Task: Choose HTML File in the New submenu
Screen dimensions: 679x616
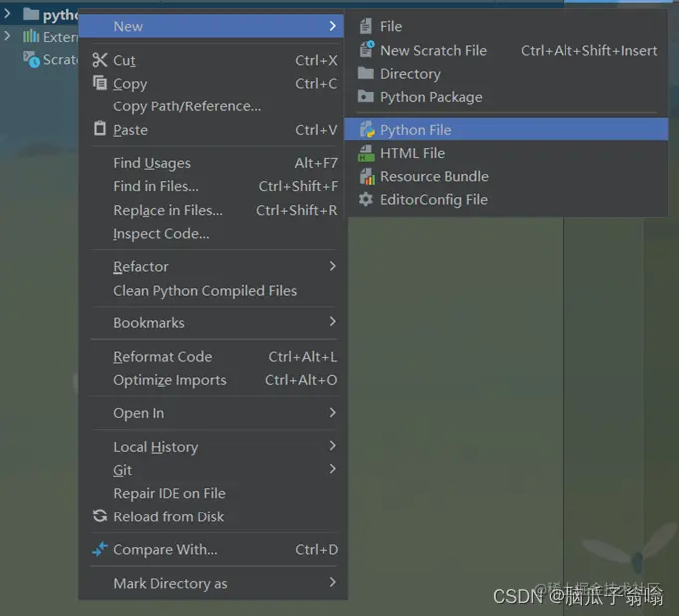Action: [x=506, y=153]
